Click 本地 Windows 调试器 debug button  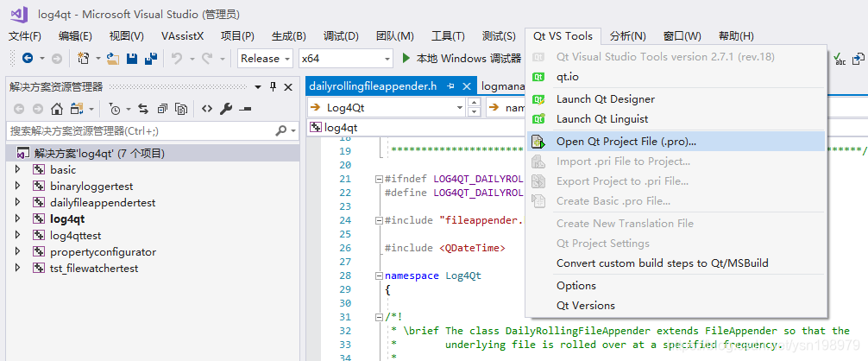pyautogui.click(x=461, y=58)
